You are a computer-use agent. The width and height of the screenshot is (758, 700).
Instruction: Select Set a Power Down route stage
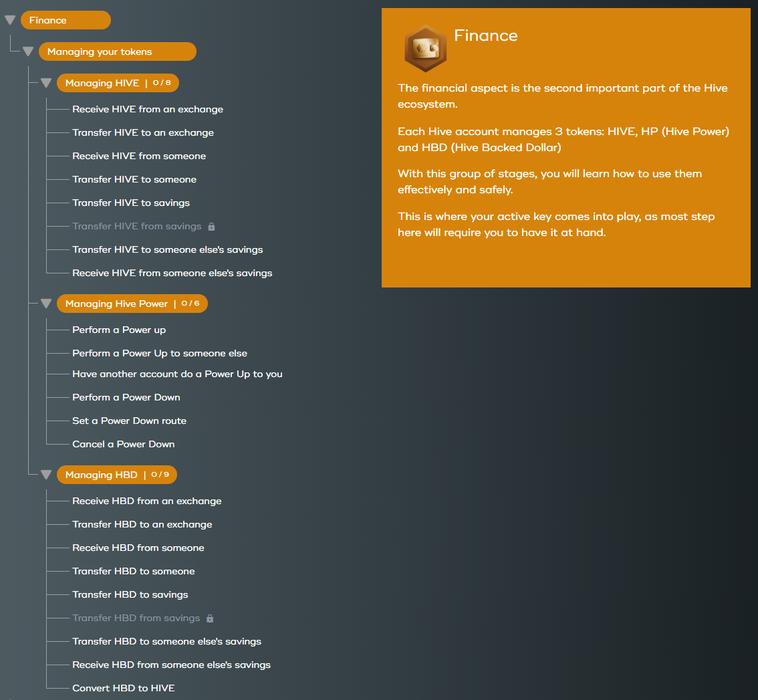[129, 421]
